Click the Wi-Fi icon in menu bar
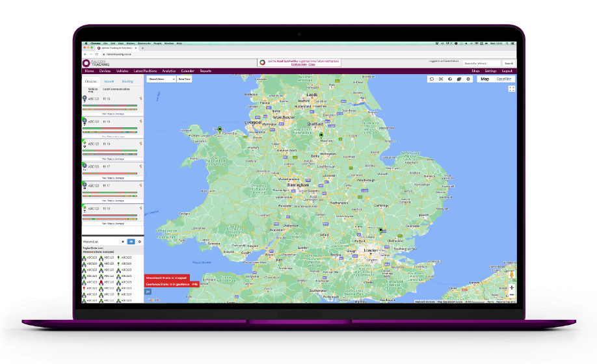This screenshot has height=364, width=597. tap(476, 44)
